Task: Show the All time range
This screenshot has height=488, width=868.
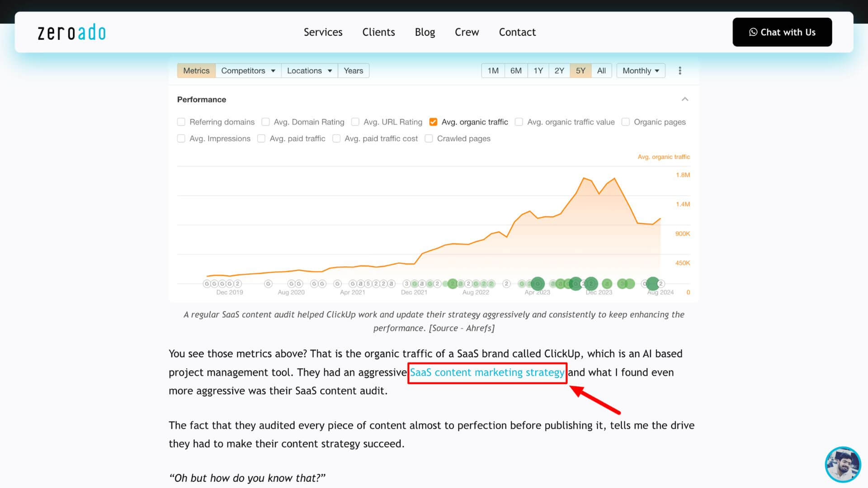Action: pyautogui.click(x=601, y=70)
